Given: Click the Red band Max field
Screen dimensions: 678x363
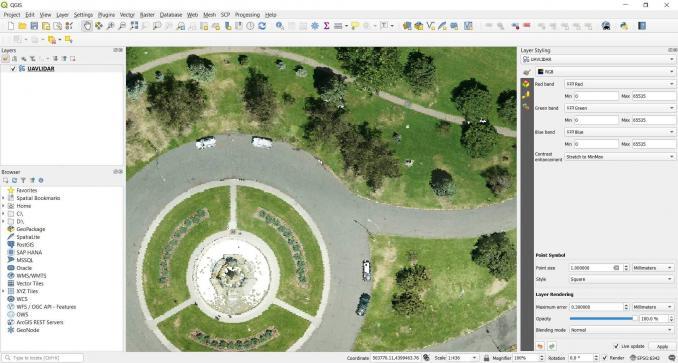Looking at the screenshot, I should pyautogui.click(x=654, y=96).
